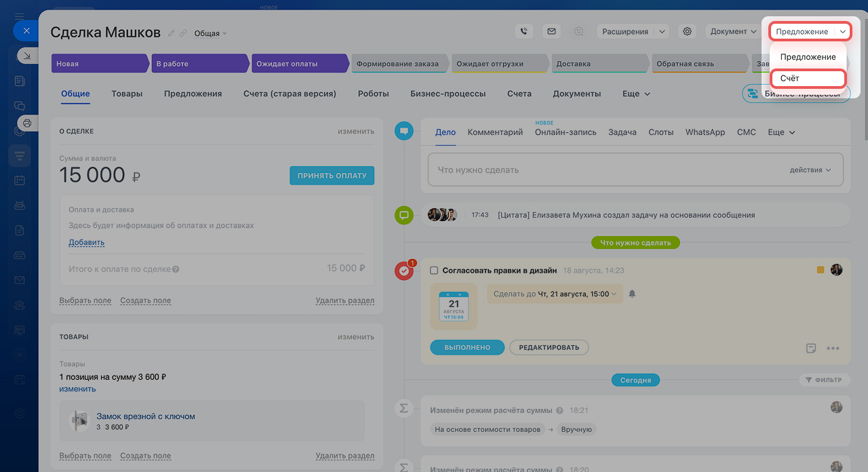Open the mail icon in the sidebar

pos(20,280)
